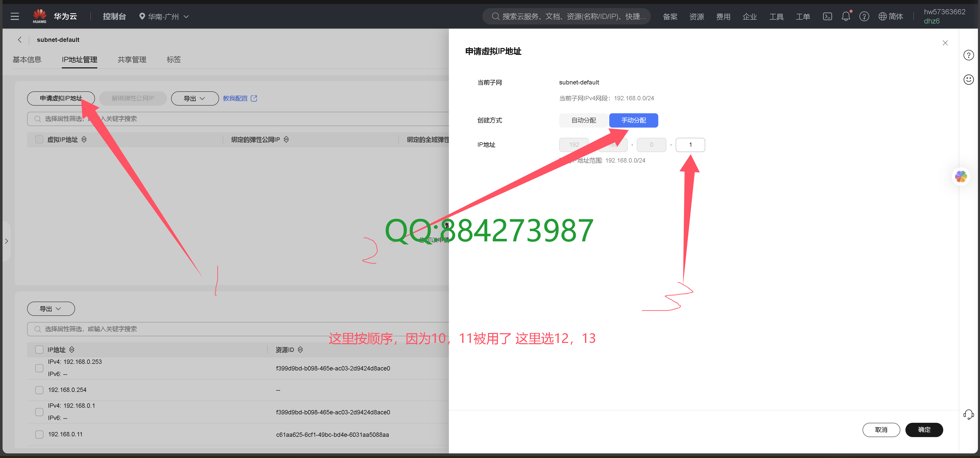The height and width of the screenshot is (458, 980).
Task: Click the smiley feedback icon
Action: click(x=968, y=79)
